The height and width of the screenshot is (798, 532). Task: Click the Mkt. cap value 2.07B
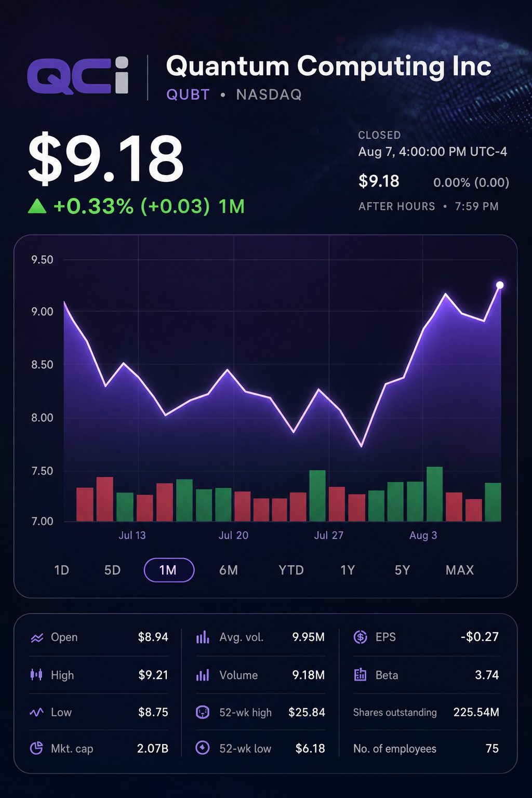point(153,749)
